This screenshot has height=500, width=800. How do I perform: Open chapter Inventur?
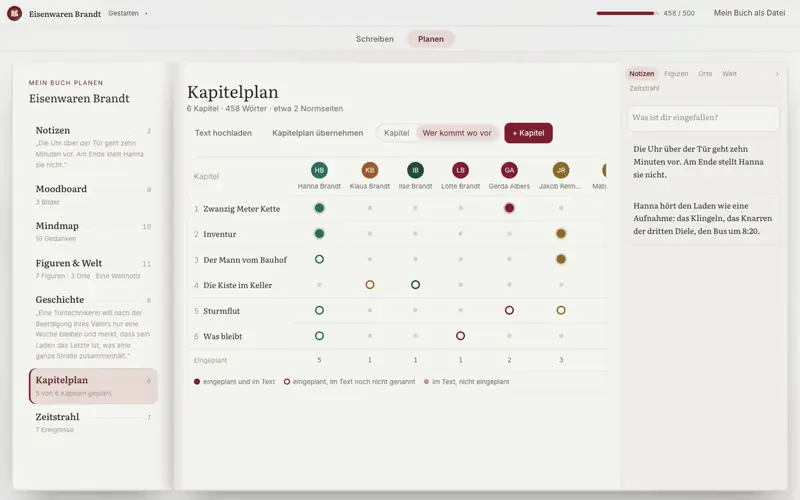click(219, 234)
